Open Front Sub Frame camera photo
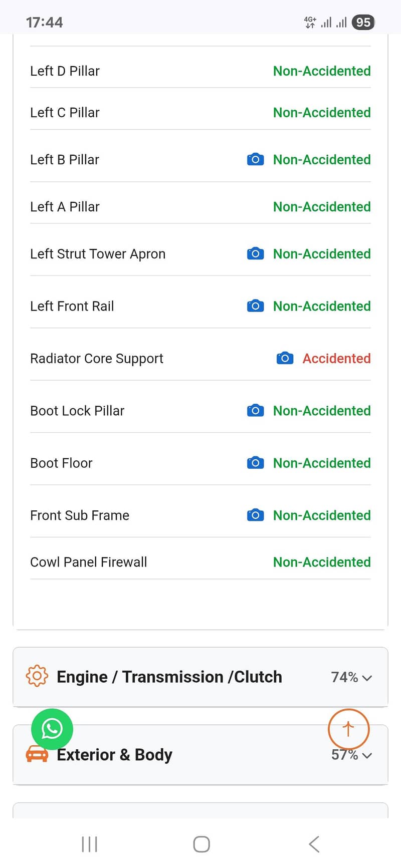This screenshot has height=868, width=401. point(255,515)
